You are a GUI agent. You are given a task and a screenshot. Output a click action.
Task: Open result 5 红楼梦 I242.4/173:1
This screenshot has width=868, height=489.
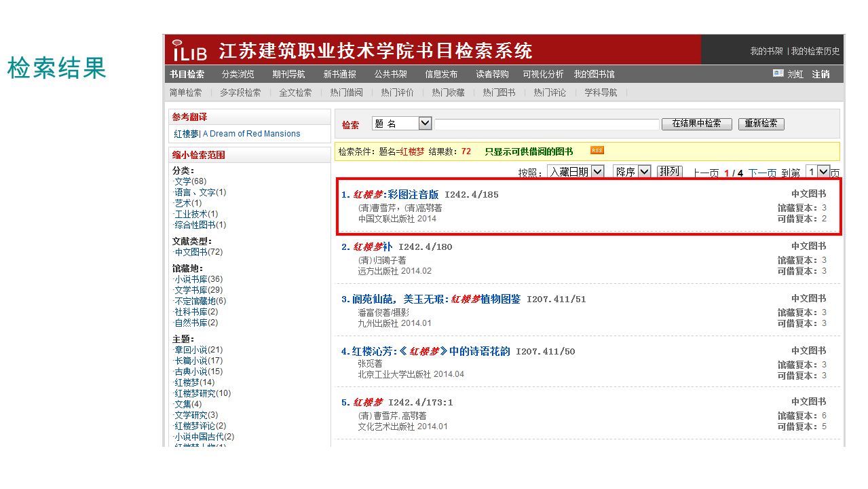[368, 402]
